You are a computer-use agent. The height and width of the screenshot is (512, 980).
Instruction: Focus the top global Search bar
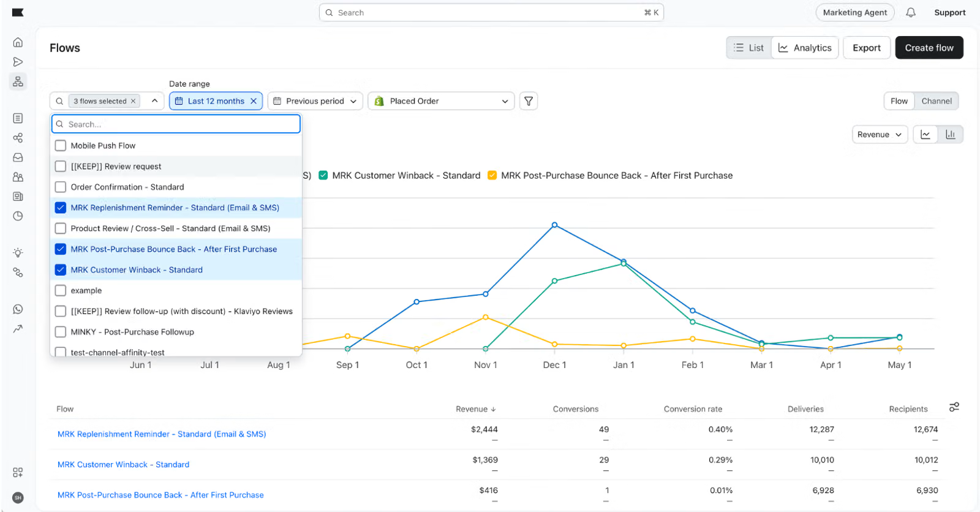coord(491,12)
